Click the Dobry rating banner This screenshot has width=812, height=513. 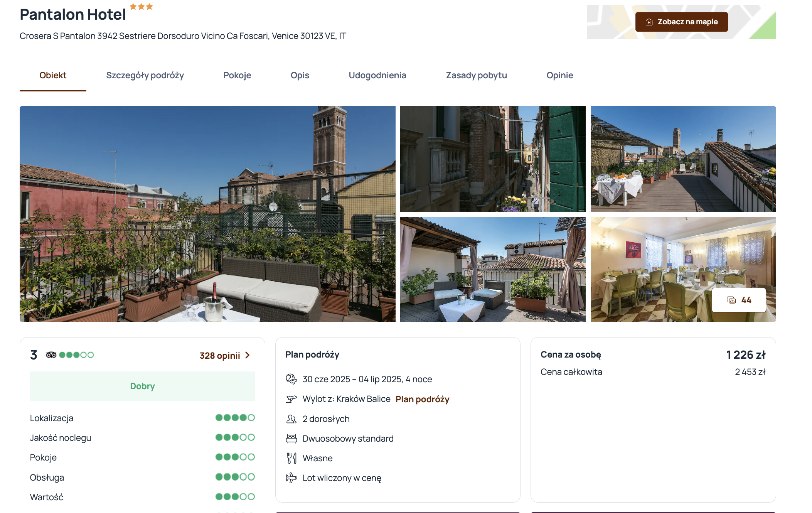142,386
